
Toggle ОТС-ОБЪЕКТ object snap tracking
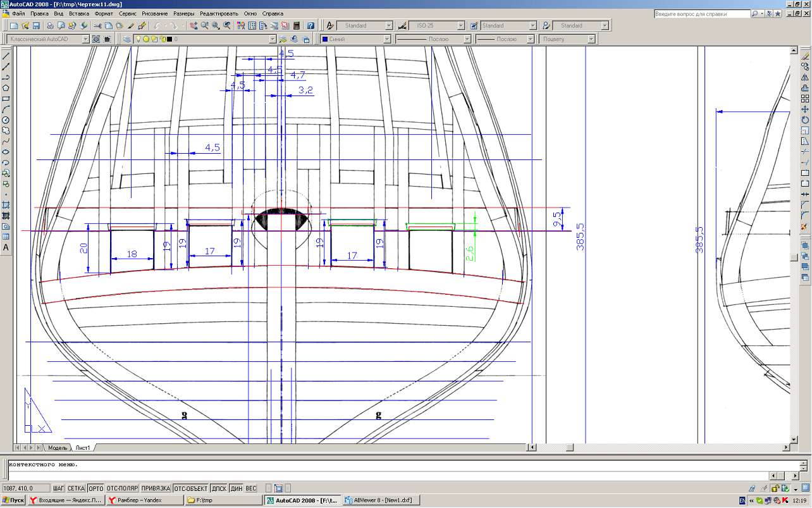pyautogui.click(x=191, y=488)
